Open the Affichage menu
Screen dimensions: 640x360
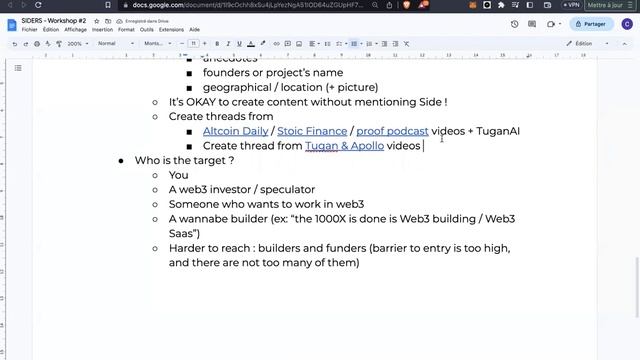coord(75,30)
